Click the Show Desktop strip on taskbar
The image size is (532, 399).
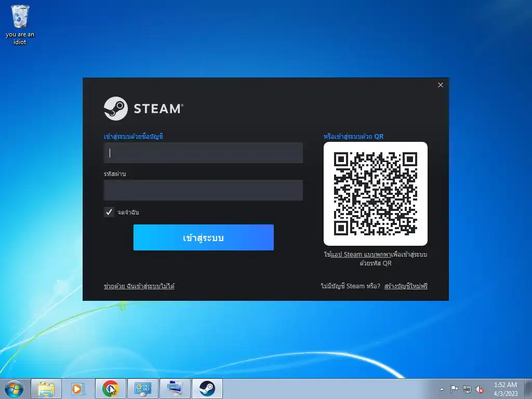[x=528, y=389]
